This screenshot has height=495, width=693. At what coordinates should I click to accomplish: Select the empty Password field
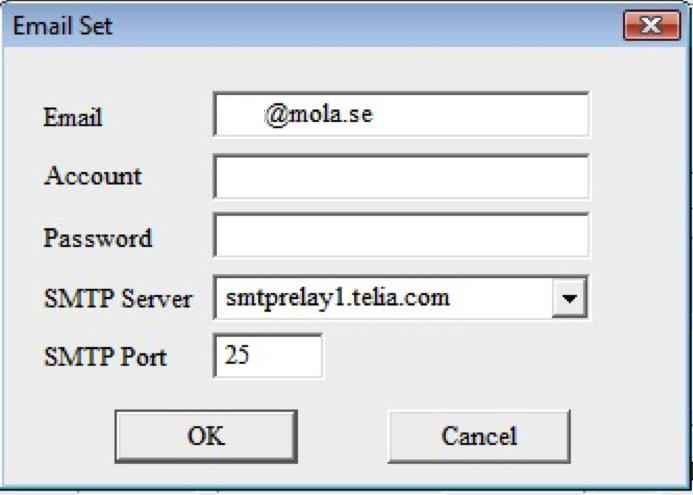[401, 235]
